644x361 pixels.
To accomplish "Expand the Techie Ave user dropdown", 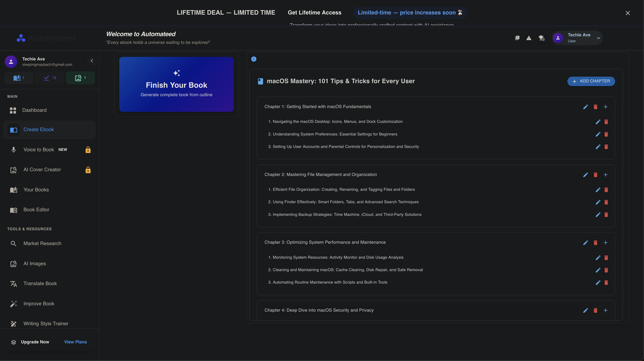I will 598,38.
